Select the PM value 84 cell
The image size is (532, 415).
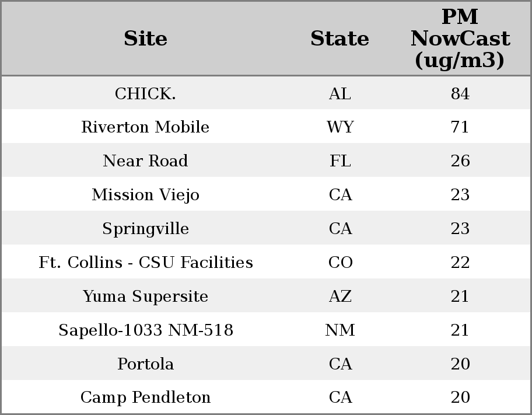coord(460,93)
